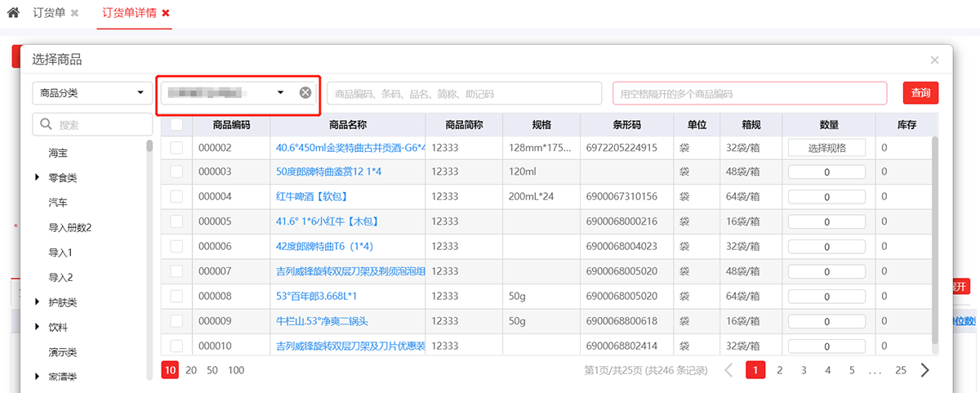Close the 选择商品 dialog
Image resolution: width=980 pixels, height=393 pixels.
[x=934, y=60]
